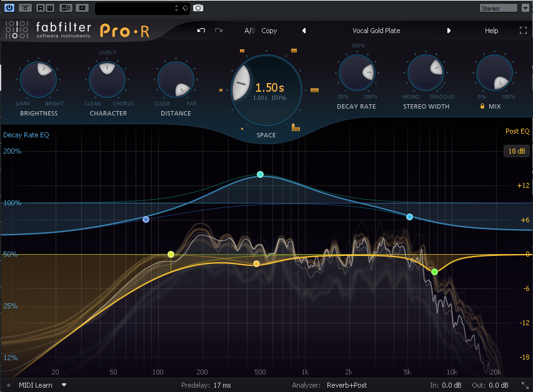This screenshot has width=533, height=392.
Task: Click the Brightness knob
Action: point(38,80)
